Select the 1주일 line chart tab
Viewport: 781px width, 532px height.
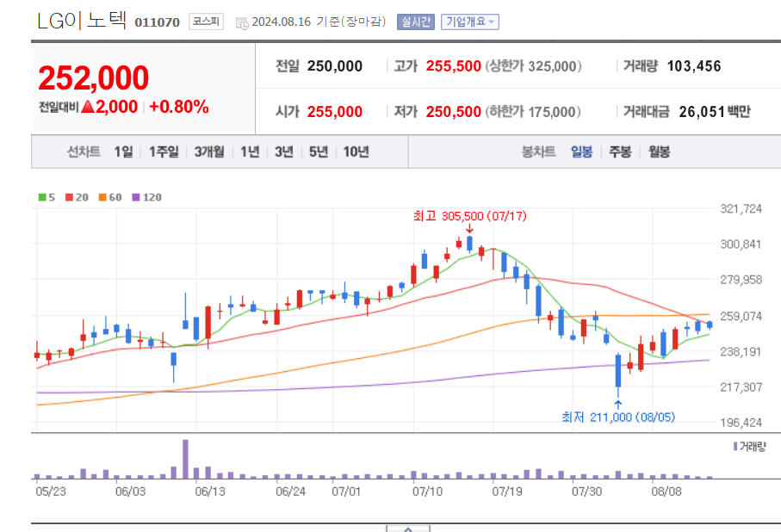pyautogui.click(x=164, y=152)
